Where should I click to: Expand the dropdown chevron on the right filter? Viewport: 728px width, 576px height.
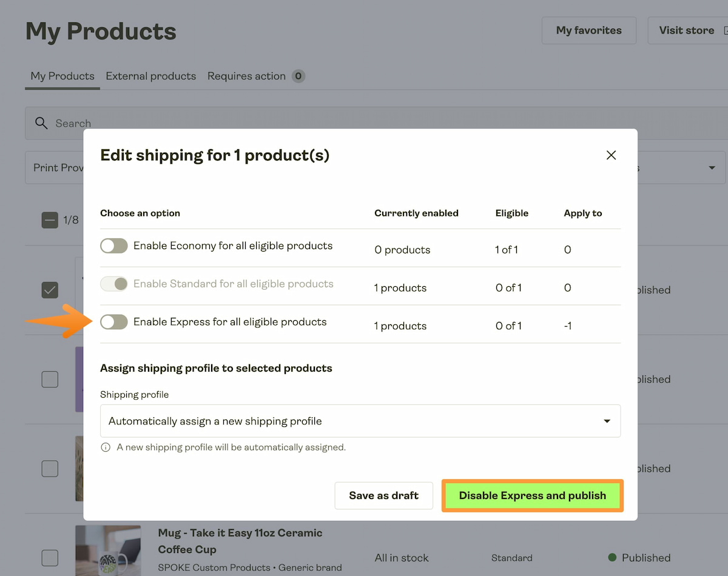pyautogui.click(x=711, y=167)
